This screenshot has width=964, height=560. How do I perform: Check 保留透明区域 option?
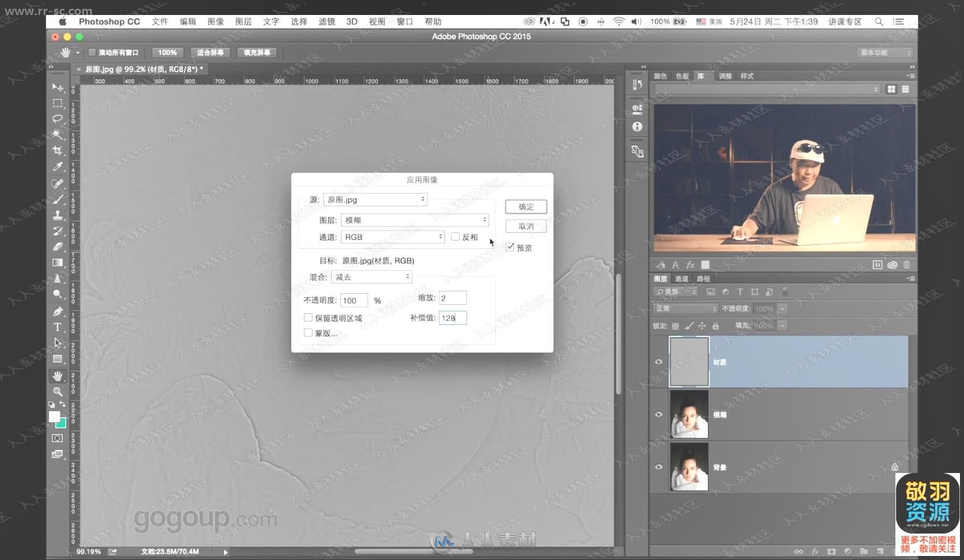click(x=308, y=317)
